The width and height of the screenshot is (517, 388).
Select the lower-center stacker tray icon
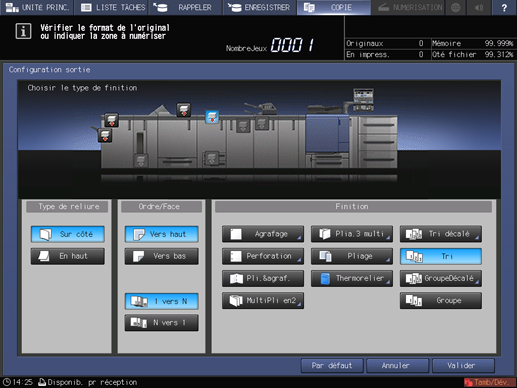(211, 158)
